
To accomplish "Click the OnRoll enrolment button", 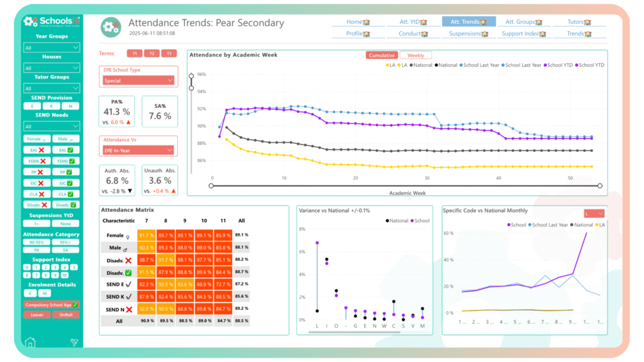I will pyautogui.click(x=66, y=315).
